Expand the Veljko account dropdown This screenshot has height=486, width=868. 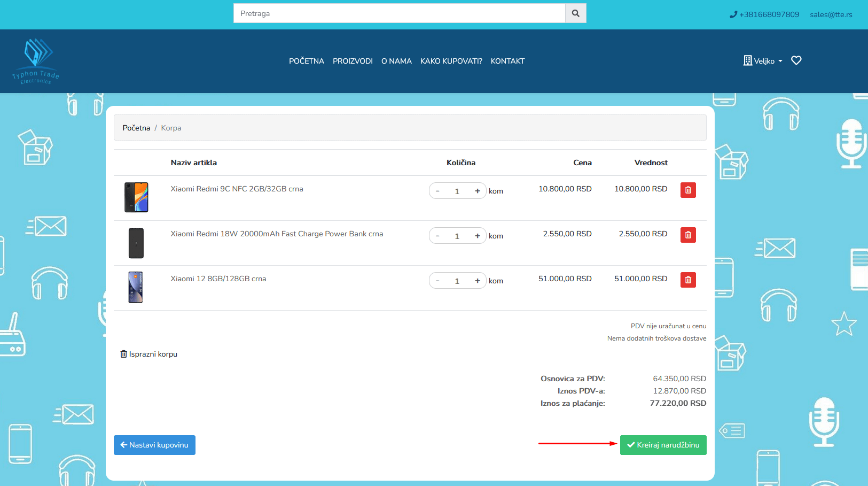coord(763,61)
